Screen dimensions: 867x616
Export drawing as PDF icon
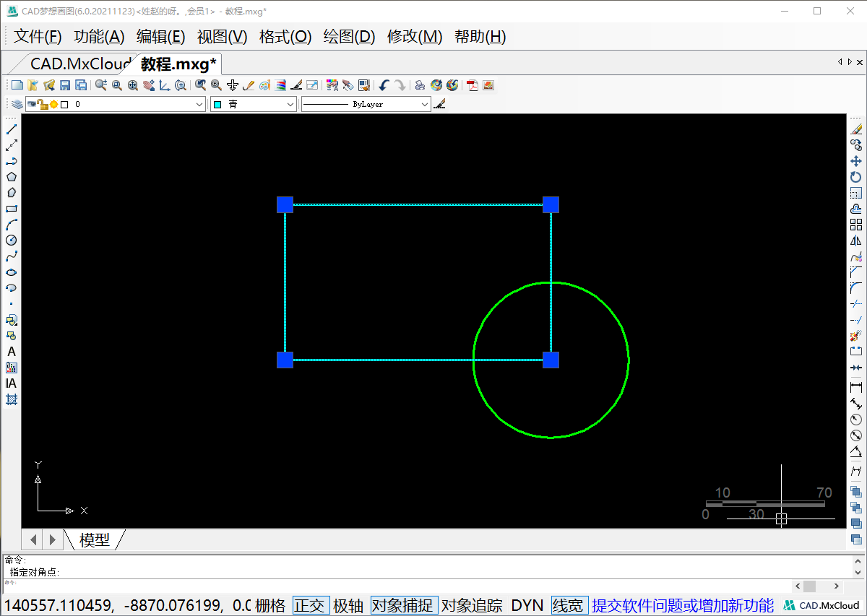473,85
